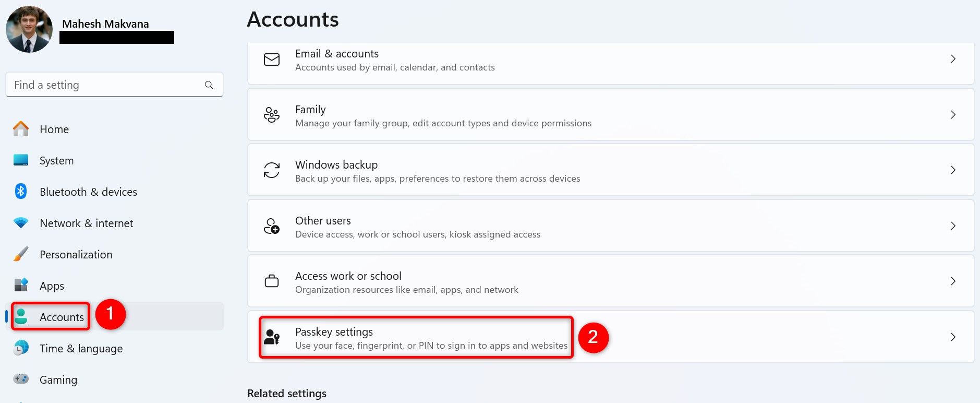Click the Email & accounts envelope icon

272,60
